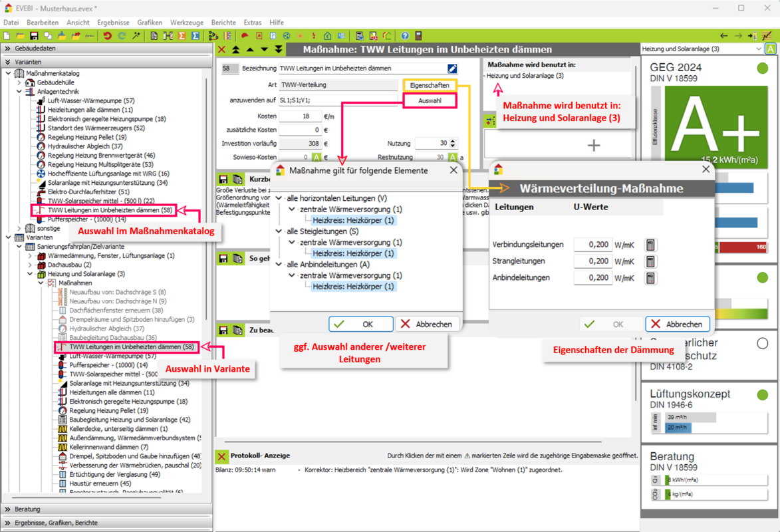This screenshot has width=780, height=532.
Task: Click the save icon in Kurzbeschreibung section
Action: pos(223,179)
